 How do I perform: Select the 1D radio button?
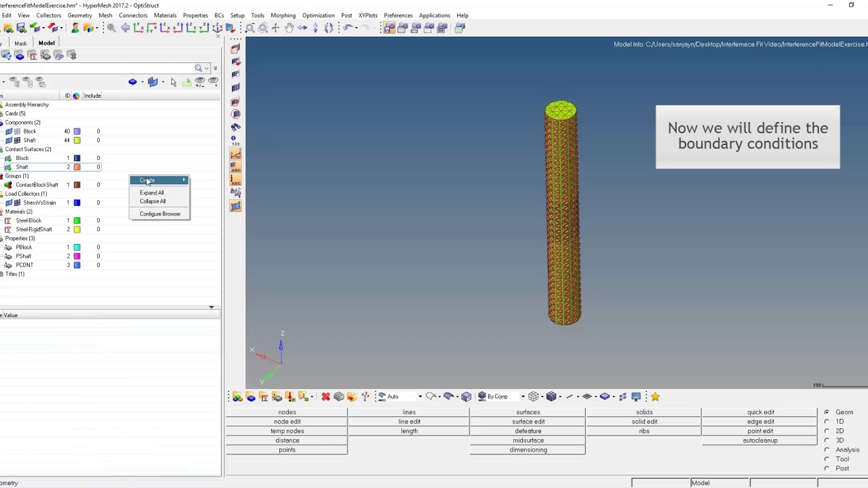tap(826, 422)
